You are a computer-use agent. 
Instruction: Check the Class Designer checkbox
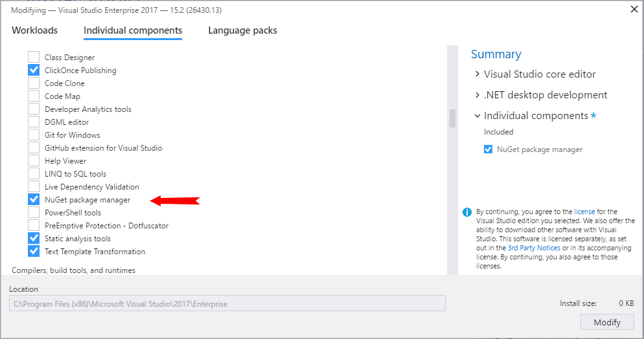click(34, 57)
